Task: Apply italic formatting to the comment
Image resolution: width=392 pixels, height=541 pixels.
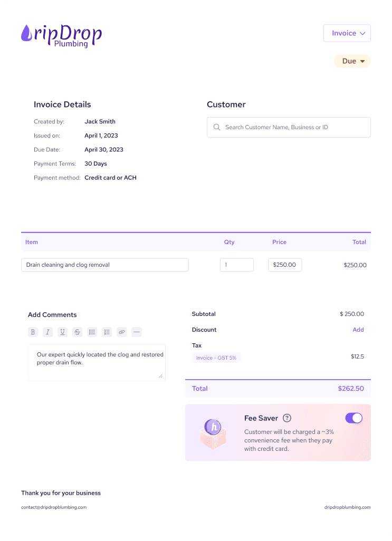Action: [x=48, y=332]
